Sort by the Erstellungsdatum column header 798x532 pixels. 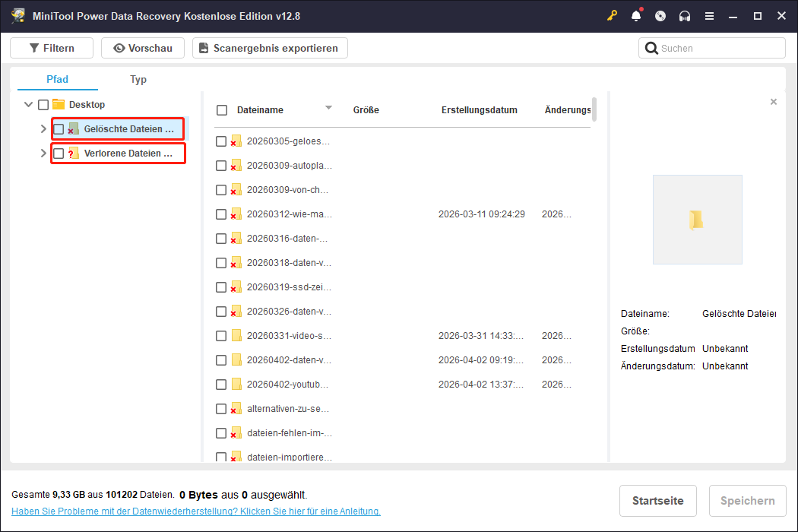coord(479,110)
